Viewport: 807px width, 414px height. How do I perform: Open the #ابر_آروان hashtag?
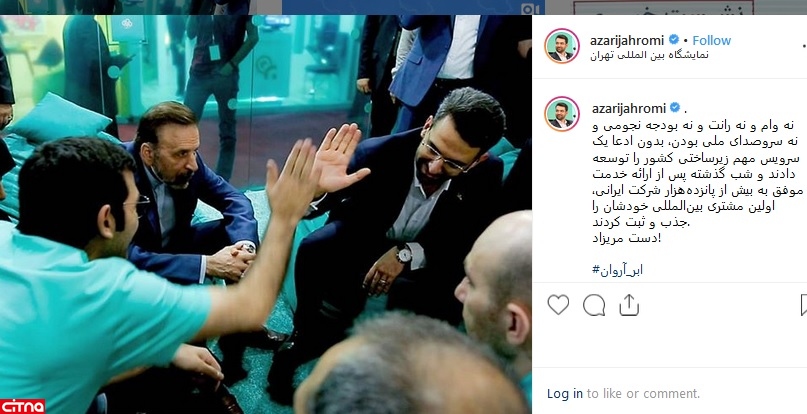(x=617, y=270)
